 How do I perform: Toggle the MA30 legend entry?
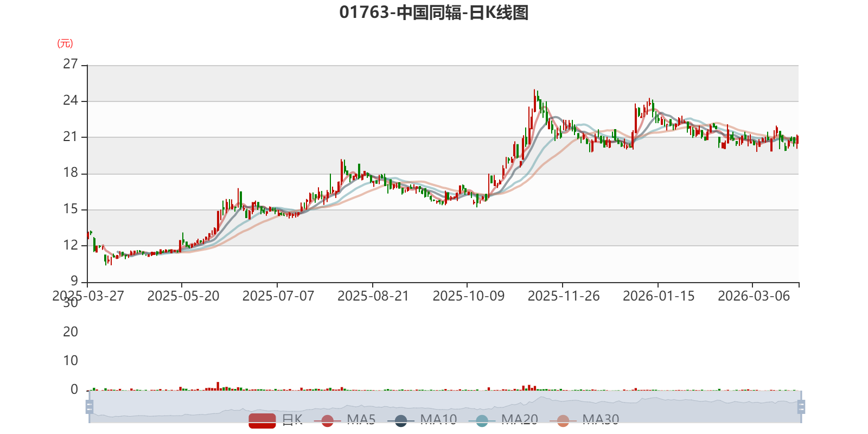[x=584, y=420]
